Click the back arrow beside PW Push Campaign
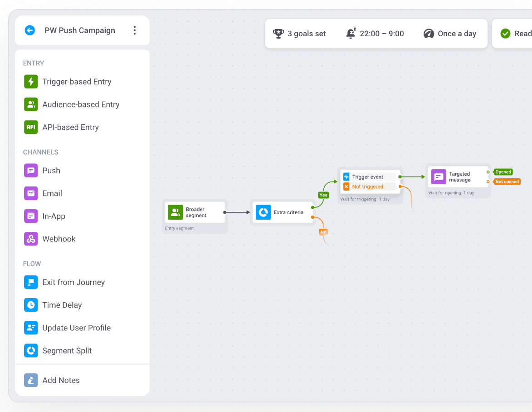The width and height of the screenshot is (532, 412). [x=30, y=30]
